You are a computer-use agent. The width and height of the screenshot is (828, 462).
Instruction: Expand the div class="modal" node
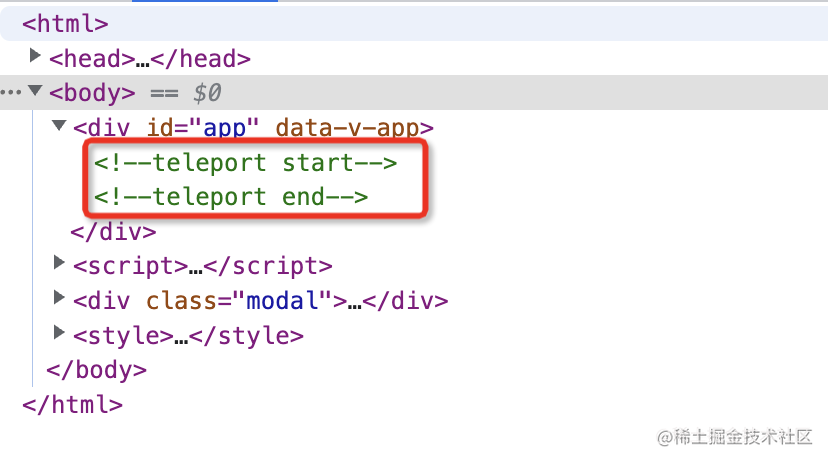click(x=59, y=297)
